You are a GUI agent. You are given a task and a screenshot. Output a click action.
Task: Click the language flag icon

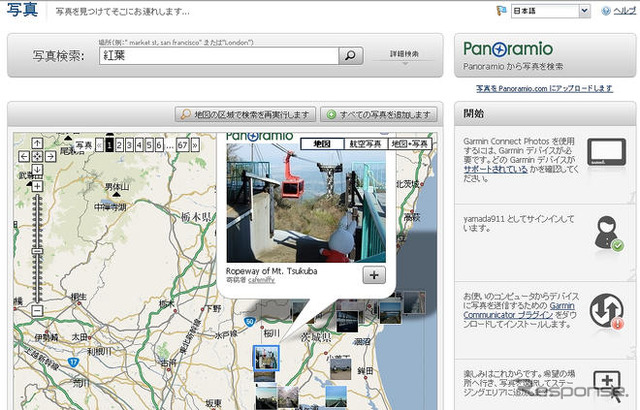tap(501, 11)
